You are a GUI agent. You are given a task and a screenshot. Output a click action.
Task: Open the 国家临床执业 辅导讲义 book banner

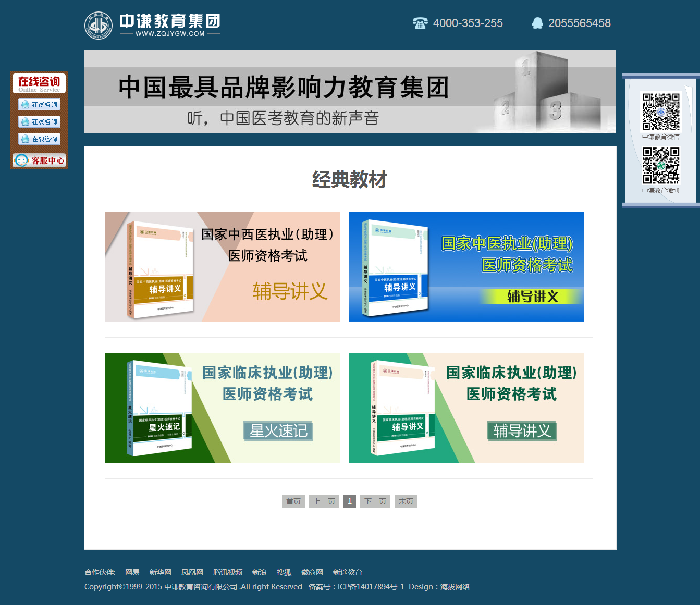point(466,408)
